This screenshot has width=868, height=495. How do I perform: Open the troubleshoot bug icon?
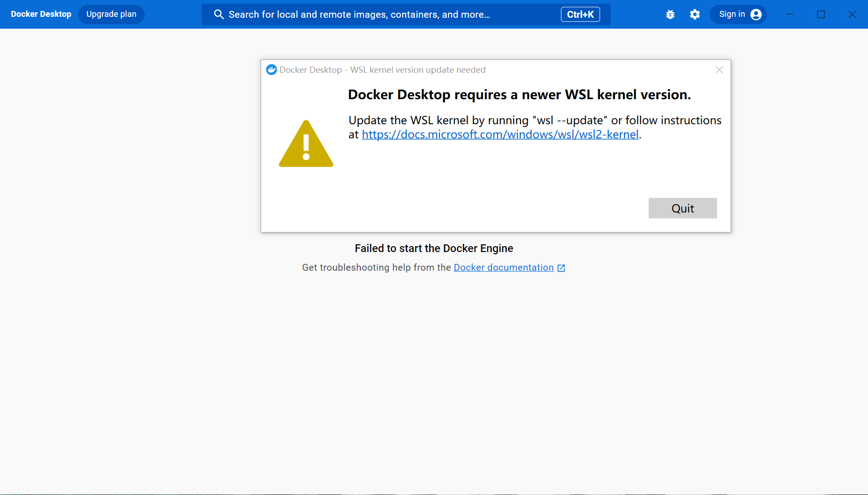click(x=670, y=15)
